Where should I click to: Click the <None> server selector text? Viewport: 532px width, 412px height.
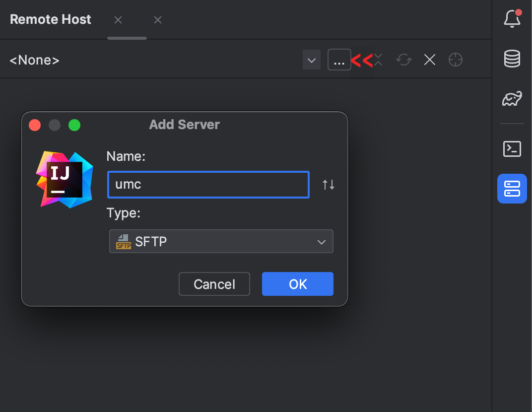click(x=35, y=60)
